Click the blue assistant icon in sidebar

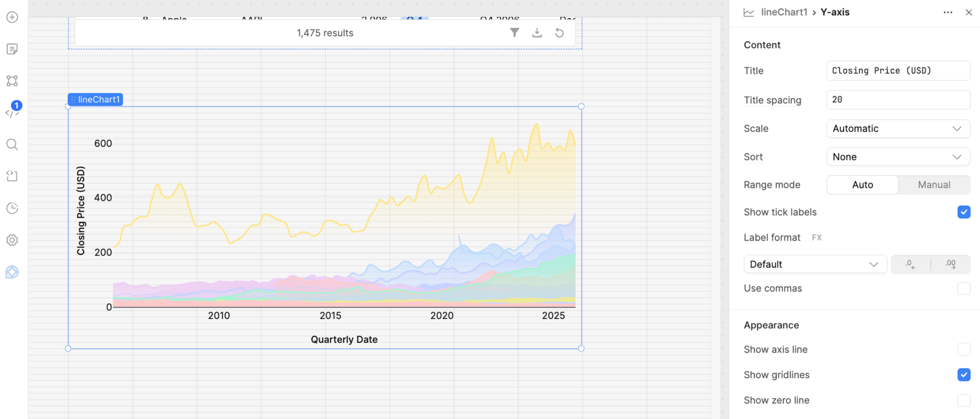[x=12, y=272]
